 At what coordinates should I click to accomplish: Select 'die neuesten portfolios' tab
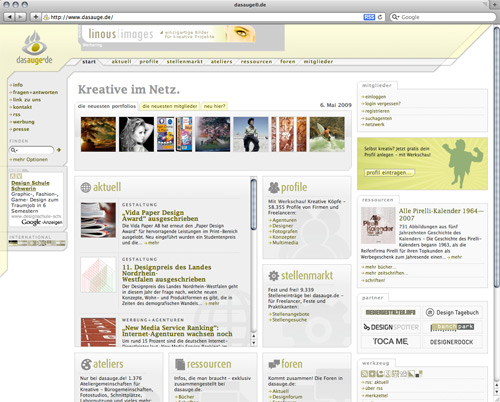tap(107, 106)
